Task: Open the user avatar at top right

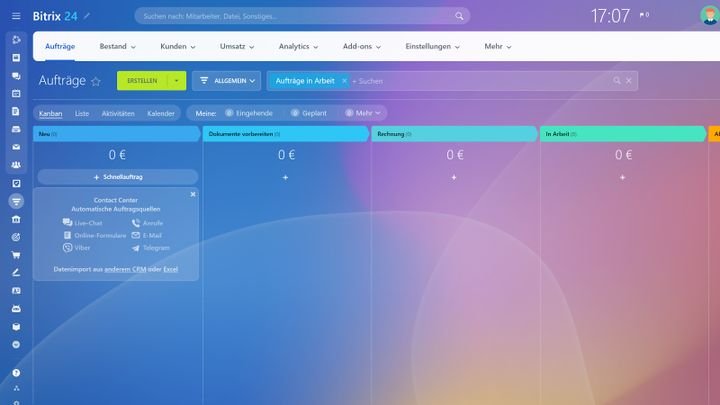Action: tap(710, 16)
